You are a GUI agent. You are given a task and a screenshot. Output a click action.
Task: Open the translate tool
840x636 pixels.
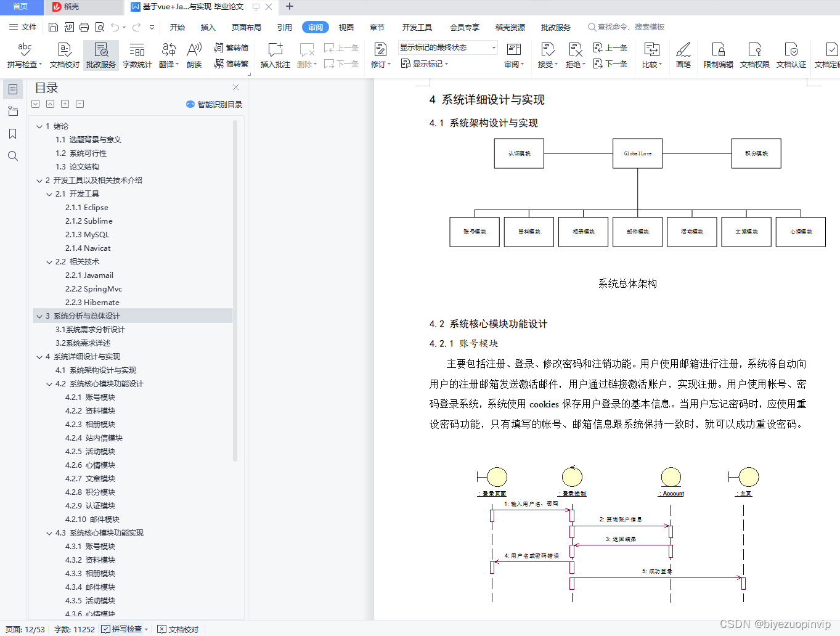(x=169, y=55)
